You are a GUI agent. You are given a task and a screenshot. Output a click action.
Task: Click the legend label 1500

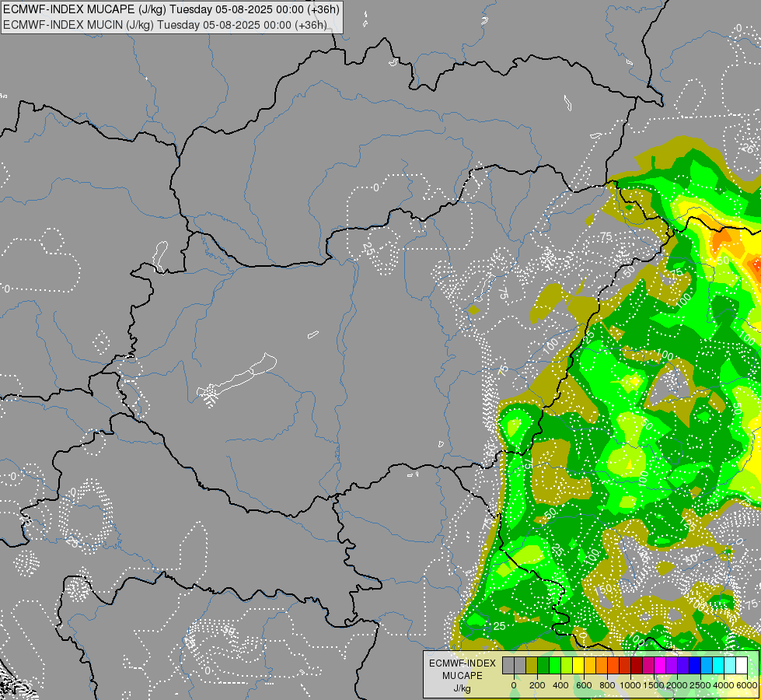654,685
